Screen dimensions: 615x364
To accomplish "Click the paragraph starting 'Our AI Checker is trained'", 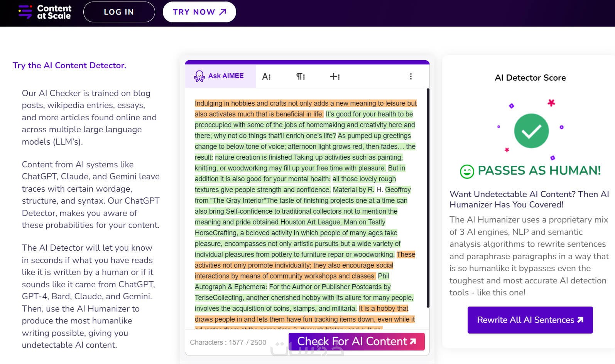I will pyautogui.click(x=90, y=117).
